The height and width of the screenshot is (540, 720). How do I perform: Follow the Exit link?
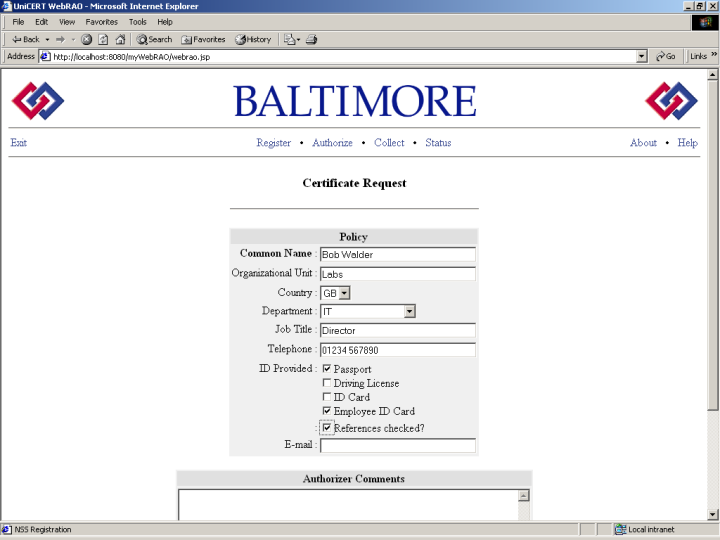coord(18,143)
